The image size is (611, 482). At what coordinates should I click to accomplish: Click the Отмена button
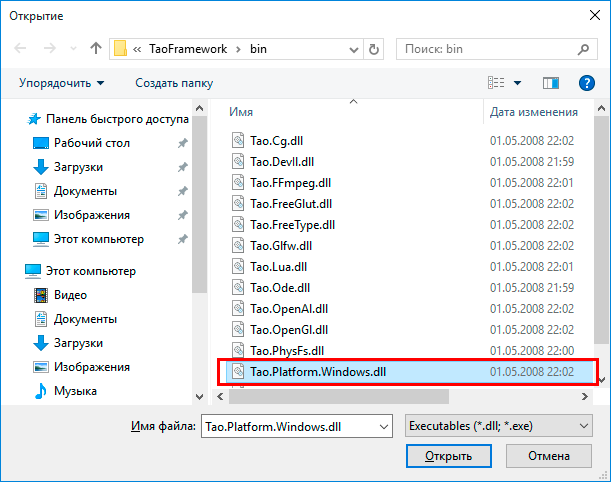click(549, 456)
